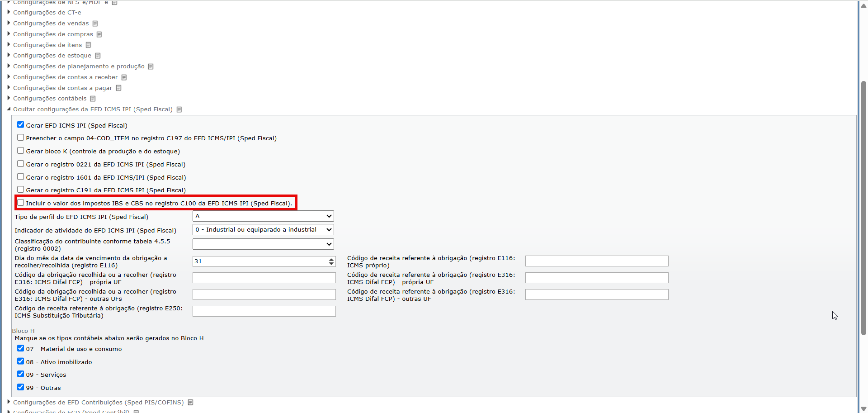This screenshot has width=868, height=413.
Task: Toggle the 99 - Outras checkbox
Action: click(20, 387)
